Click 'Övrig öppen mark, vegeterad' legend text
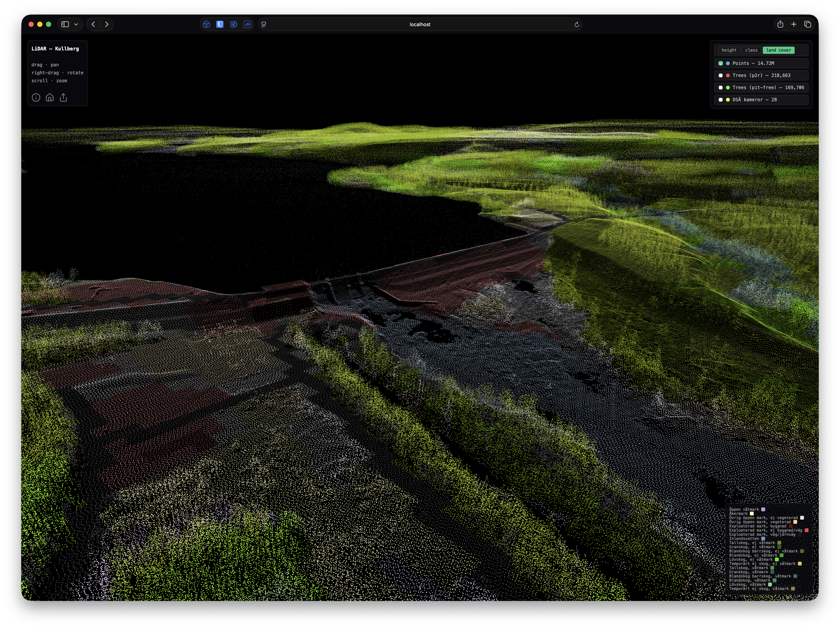The height and width of the screenshot is (629, 840). coord(760,522)
